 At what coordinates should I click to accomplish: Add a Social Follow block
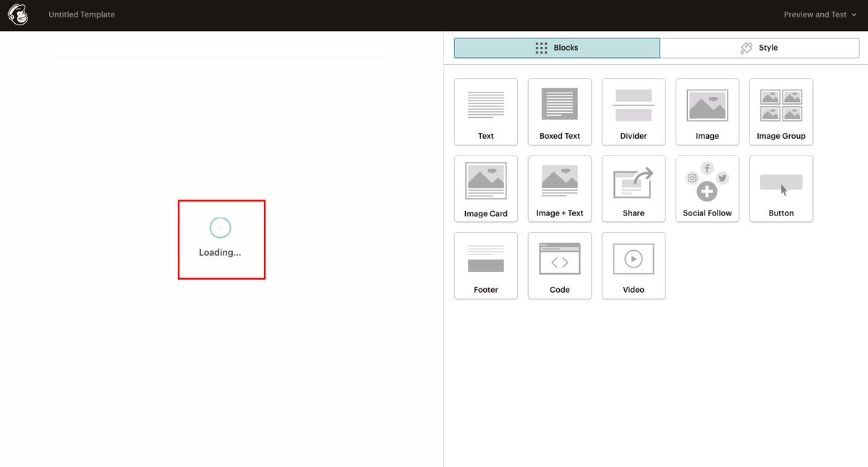pos(707,189)
